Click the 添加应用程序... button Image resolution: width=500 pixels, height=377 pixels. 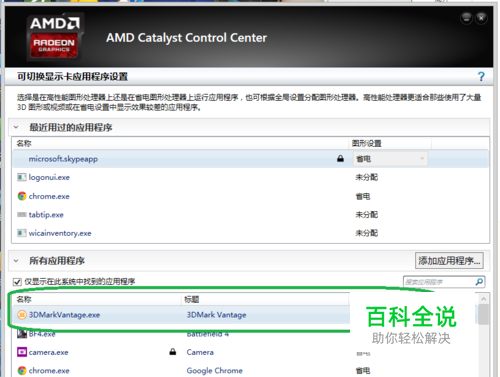coord(449,261)
